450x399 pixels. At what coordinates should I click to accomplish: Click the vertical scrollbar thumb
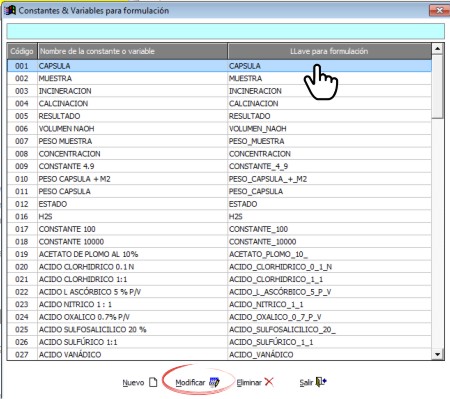(x=437, y=87)
